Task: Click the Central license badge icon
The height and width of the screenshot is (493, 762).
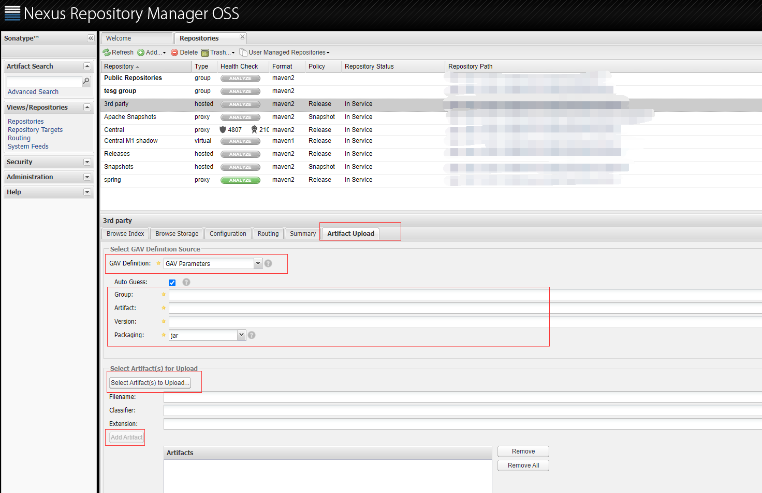Action: point(254,130)
